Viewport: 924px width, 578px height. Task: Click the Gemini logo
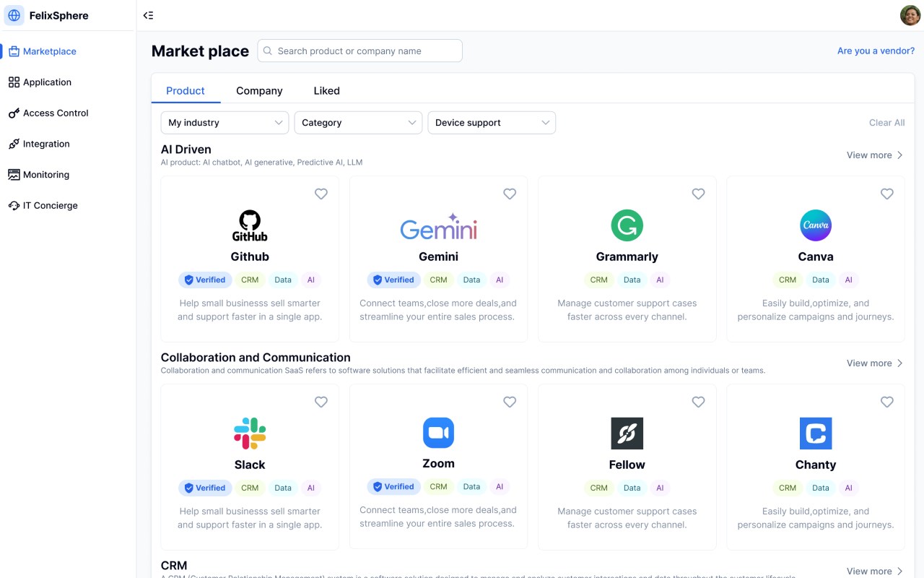(x=438, y=227)
